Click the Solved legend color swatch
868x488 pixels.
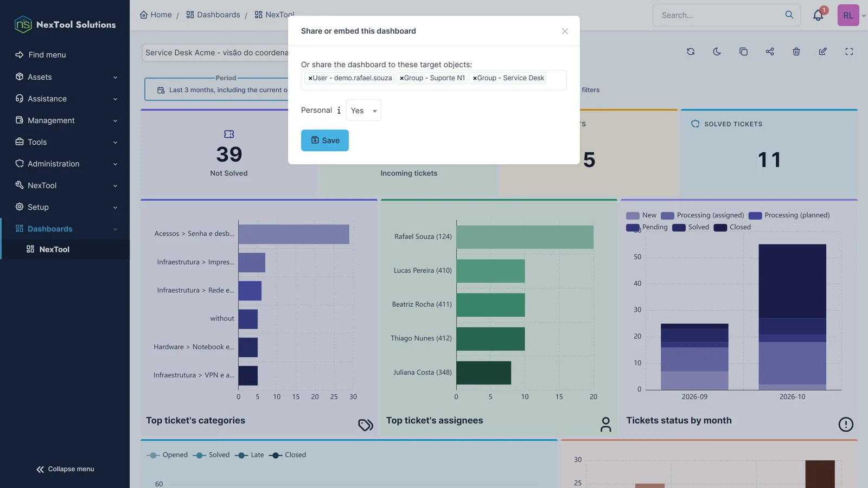coord(679,228)
